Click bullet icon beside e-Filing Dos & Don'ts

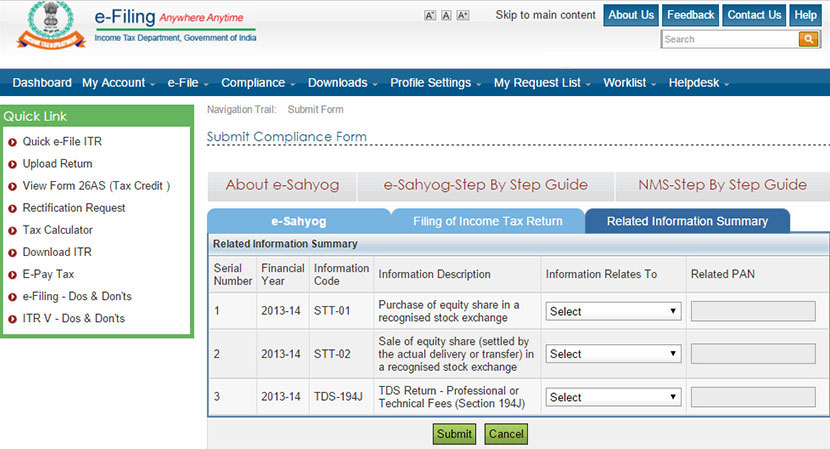pyautogui.click(x=12, y=297)
